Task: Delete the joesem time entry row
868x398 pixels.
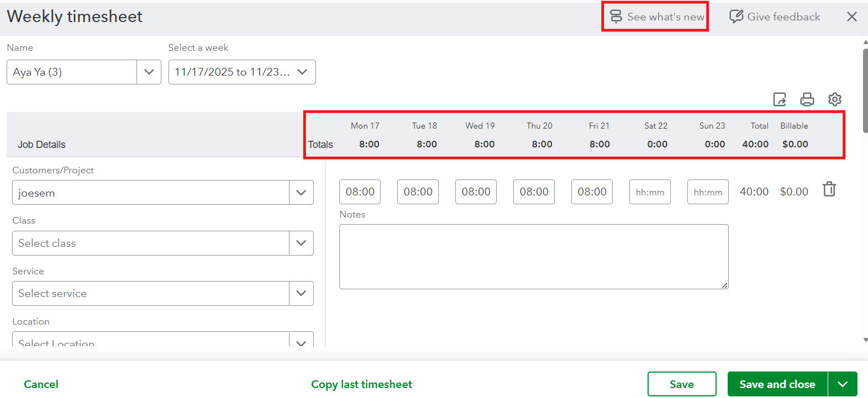Action: tap(829, 189)
